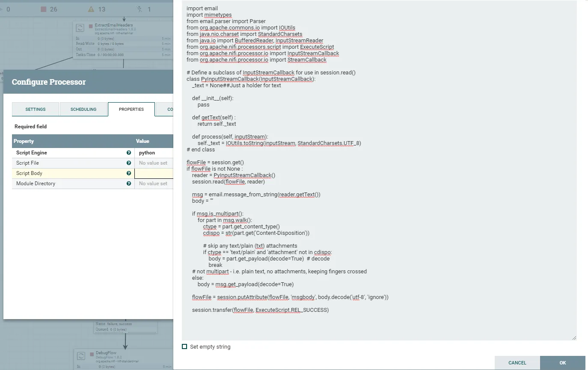Click the Value column header
The width and height of the screenshot is (588, 370).
[143, 141]
